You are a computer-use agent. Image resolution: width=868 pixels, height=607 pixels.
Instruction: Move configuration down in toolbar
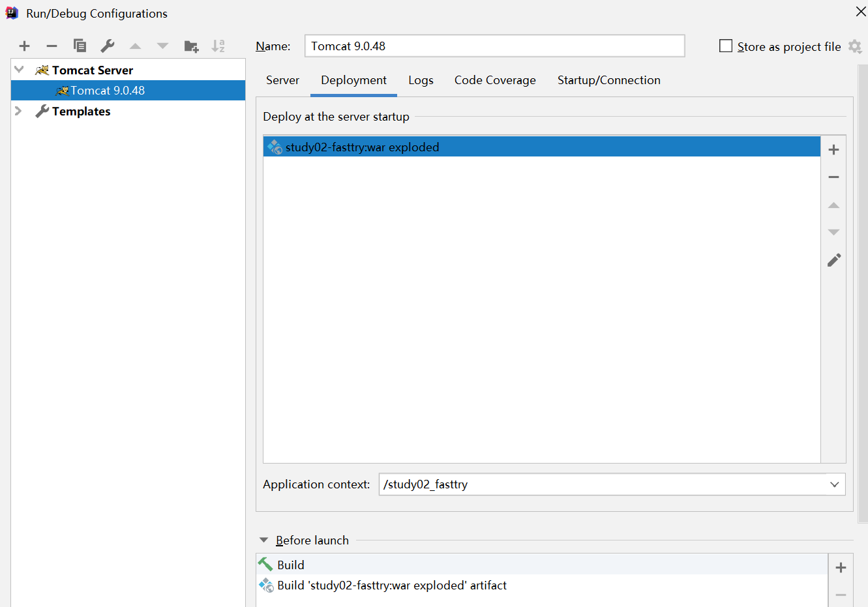(163, 46)
